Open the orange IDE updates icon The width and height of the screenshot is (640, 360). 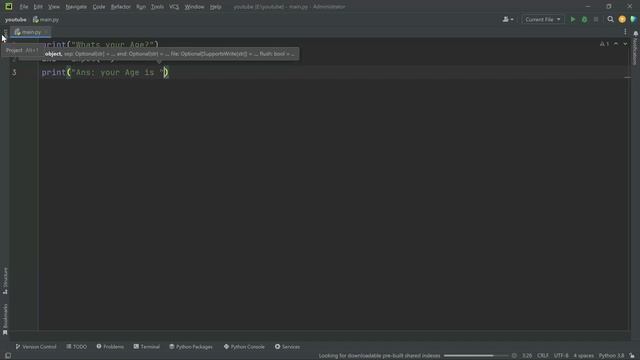coord(622,19)
